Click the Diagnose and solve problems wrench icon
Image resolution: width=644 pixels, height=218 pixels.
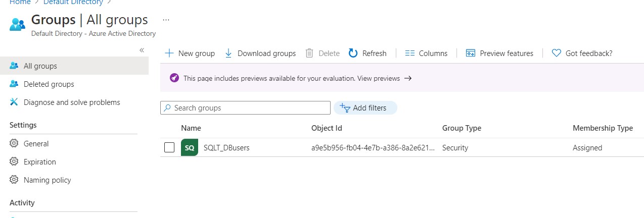(x=14, y=102)
